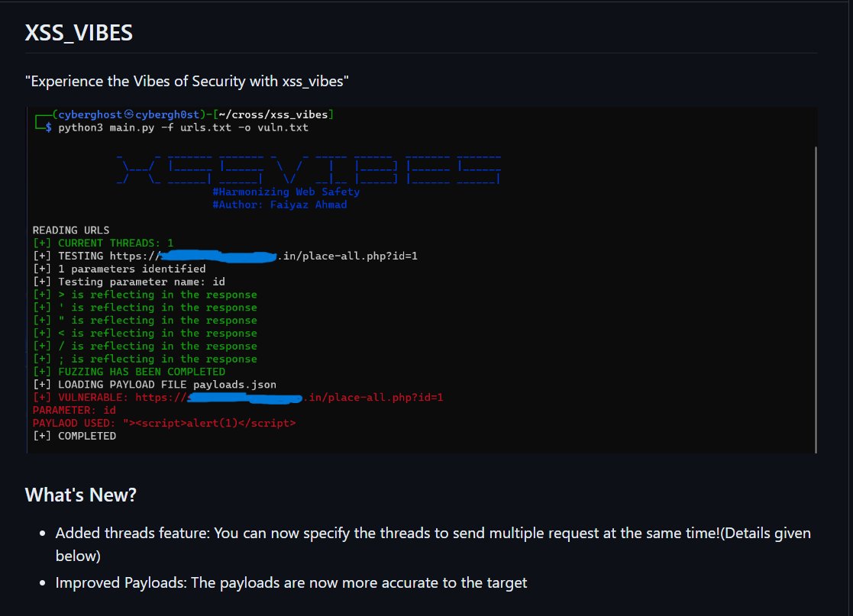Viewport: 853px width, 616px height.
Task: Click the "' is reflecting in the response" line
Action: (144, 308)
